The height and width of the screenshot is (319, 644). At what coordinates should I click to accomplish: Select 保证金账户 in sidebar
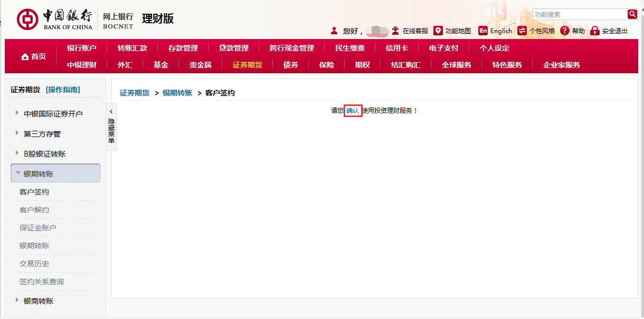(x=38, y=228)
